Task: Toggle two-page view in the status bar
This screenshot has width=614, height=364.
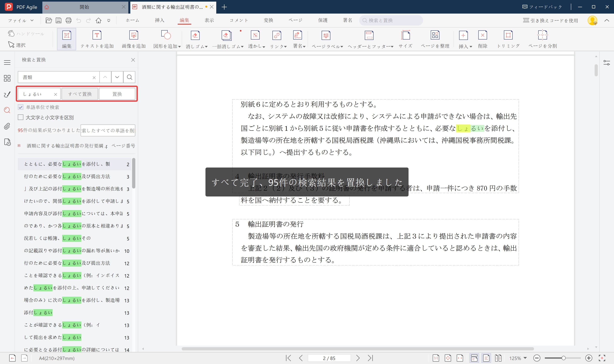Action: click(x=498, y=358)
